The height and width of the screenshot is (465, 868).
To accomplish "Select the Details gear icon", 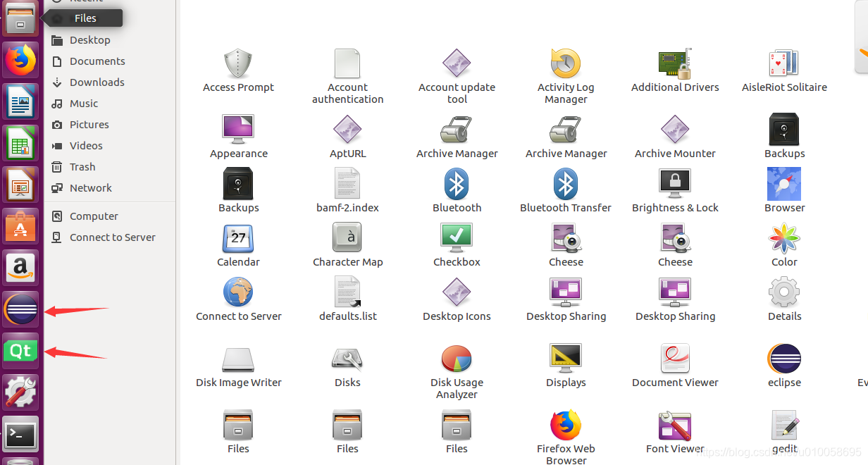I will (784, 292).
